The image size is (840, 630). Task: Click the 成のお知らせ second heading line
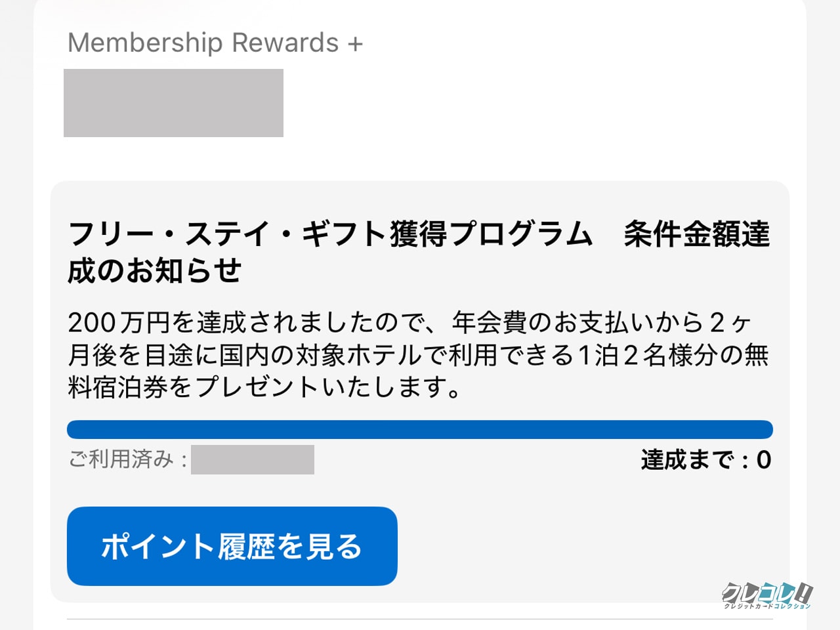point(155,270)
